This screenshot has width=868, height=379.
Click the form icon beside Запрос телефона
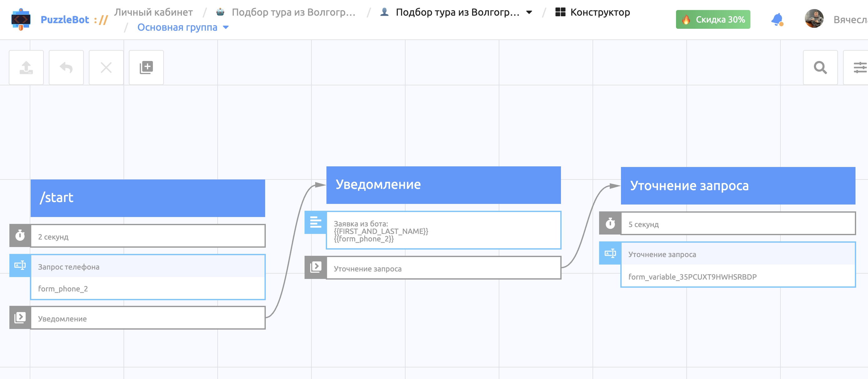tap(20, 265)
